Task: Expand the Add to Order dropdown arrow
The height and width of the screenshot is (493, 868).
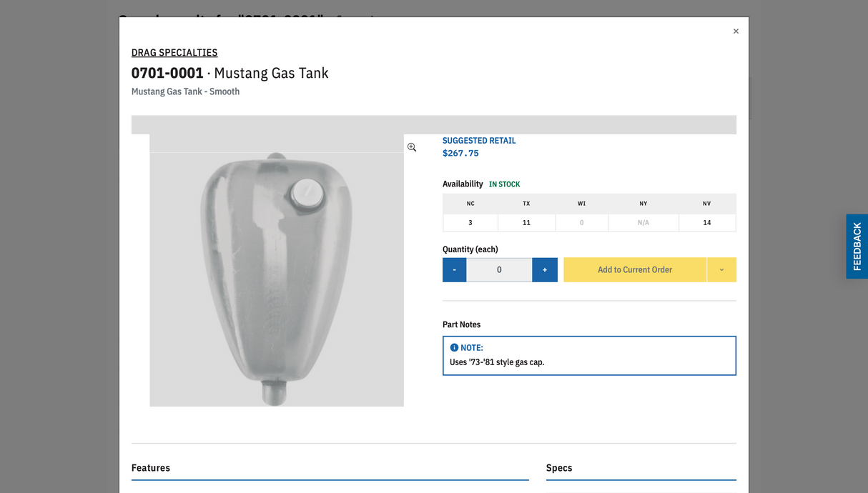Action: (721, 269)
